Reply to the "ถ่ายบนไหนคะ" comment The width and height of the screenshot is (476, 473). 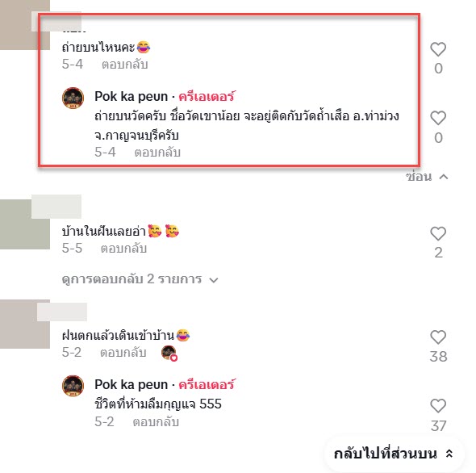[x=125, y=65]
